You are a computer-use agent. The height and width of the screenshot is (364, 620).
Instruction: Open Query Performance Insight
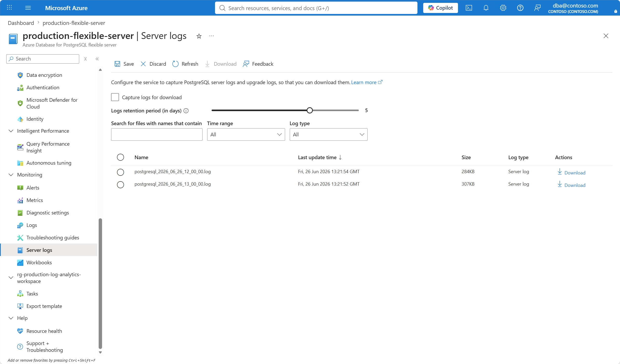click(x=48, y=147)
